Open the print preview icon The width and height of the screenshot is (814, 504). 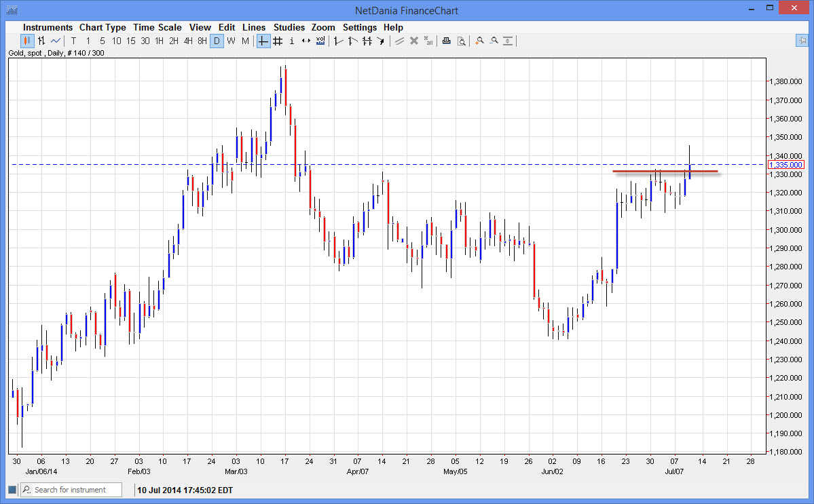click(x=461, y=41)
